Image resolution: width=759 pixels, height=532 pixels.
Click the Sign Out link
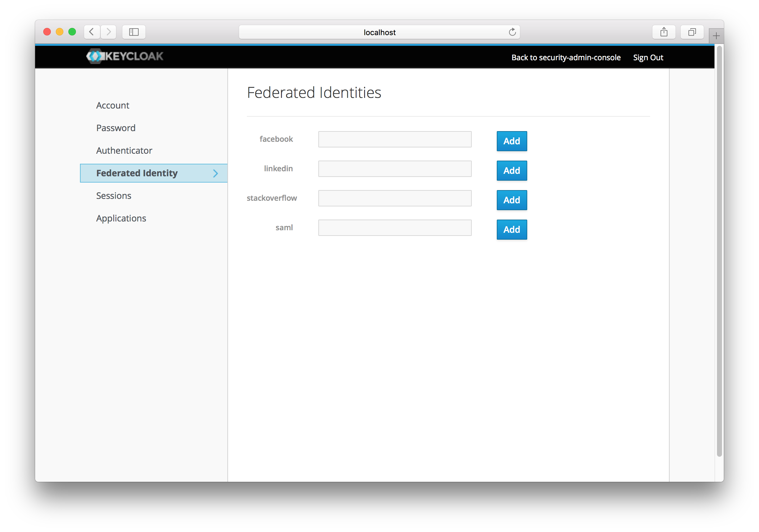pos(648,57)
